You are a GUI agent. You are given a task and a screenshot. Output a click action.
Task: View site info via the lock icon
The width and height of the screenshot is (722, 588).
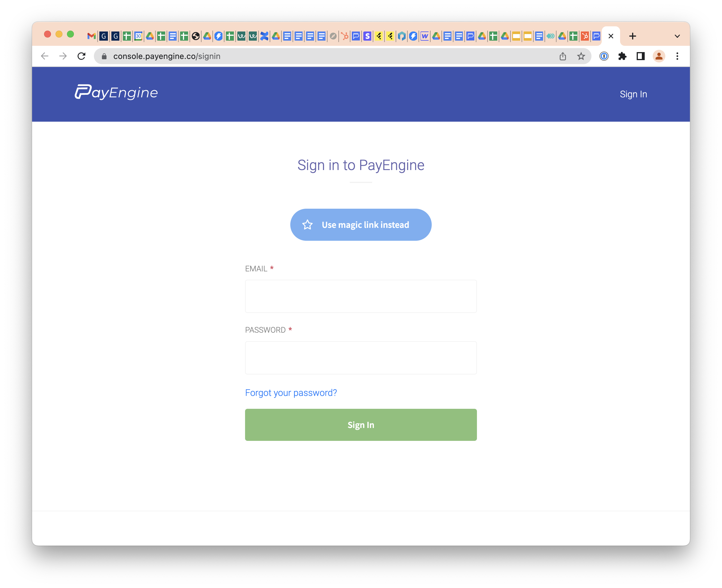[x=104, y=56]
